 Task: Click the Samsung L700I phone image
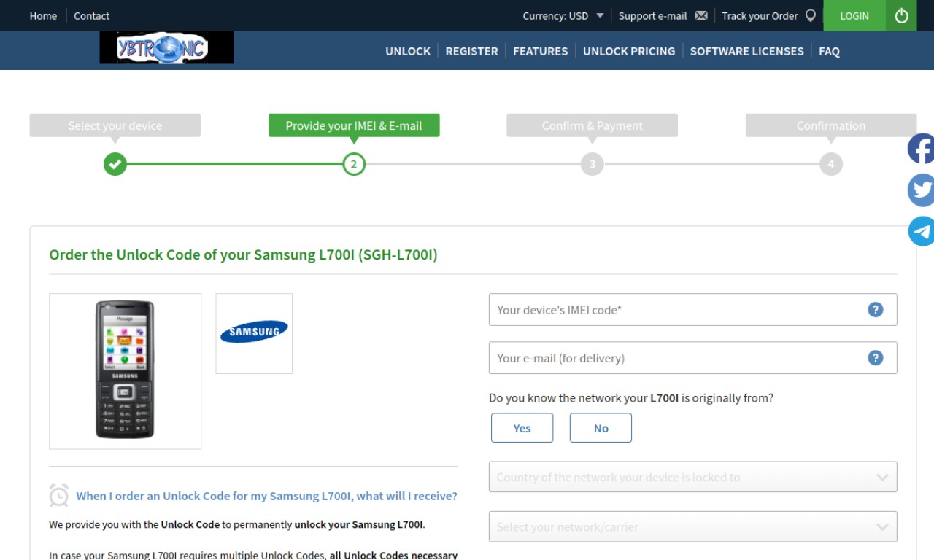pos(125,371)
